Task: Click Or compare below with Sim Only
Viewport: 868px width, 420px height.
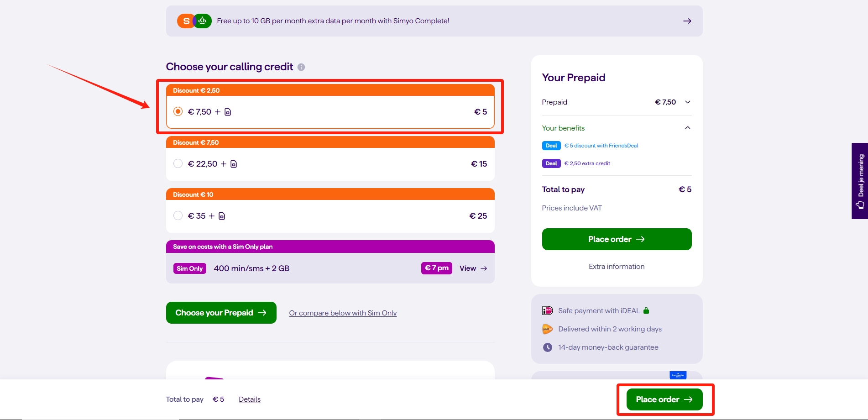Action: point(343,313)
